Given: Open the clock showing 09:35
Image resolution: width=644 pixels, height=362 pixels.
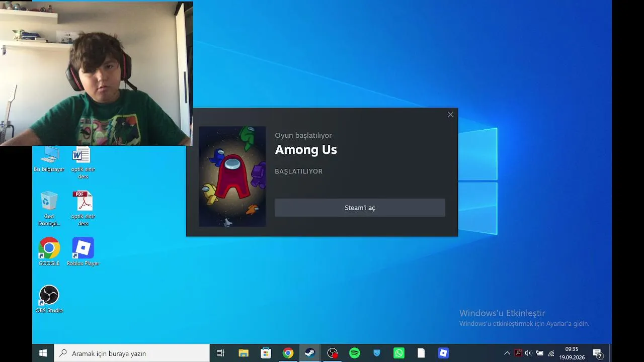Looking at the screenshot, I should coord(572,353).
